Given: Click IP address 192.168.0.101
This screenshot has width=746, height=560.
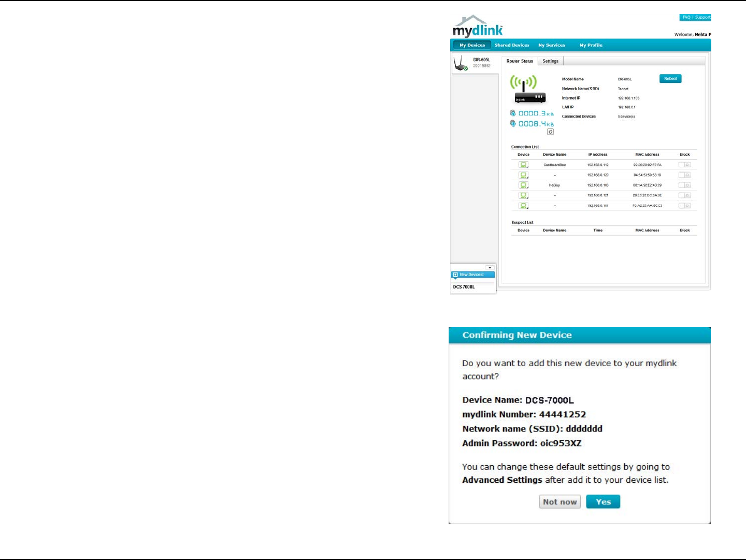Looking at the screenshot, I should pyautogui.click(x=598, y=206).
